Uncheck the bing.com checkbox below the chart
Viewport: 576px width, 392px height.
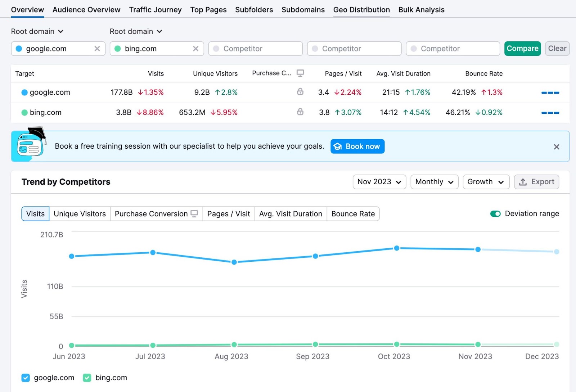87,378
